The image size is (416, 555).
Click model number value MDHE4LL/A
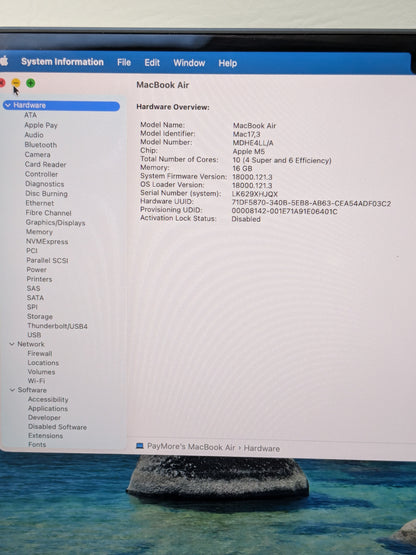point(253,143)
